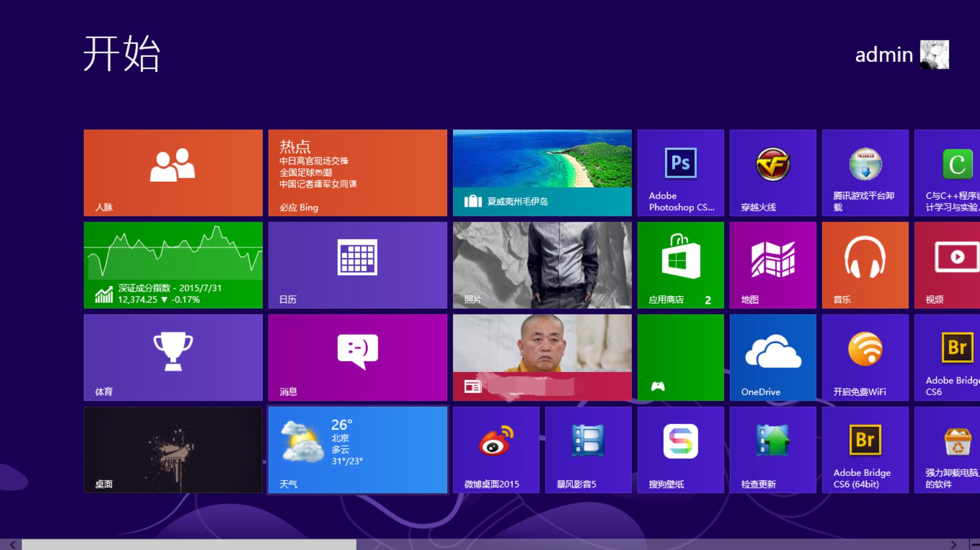Open OneDrive cloud storage
This screenshot has width=980, height=550.
(x=773, y=357)
